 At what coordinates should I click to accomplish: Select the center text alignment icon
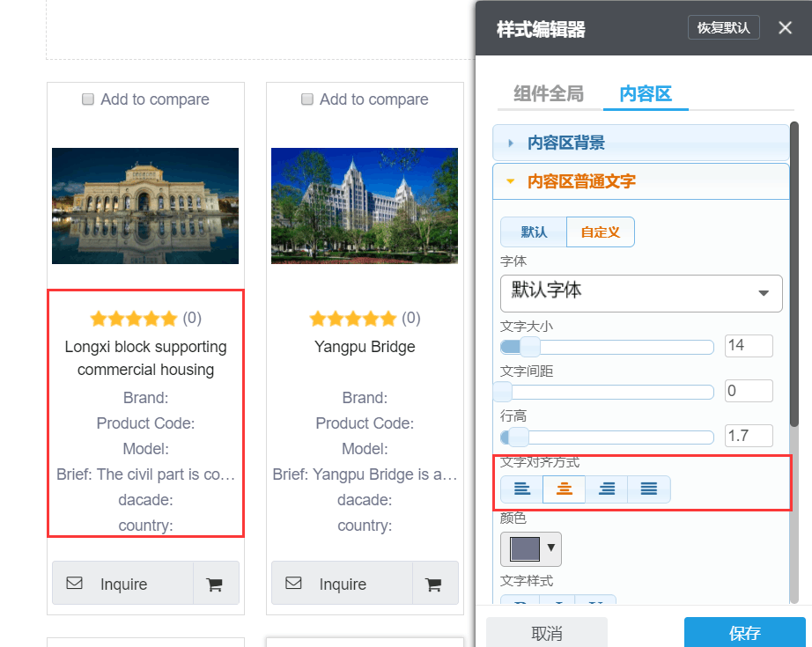point(564,489)
